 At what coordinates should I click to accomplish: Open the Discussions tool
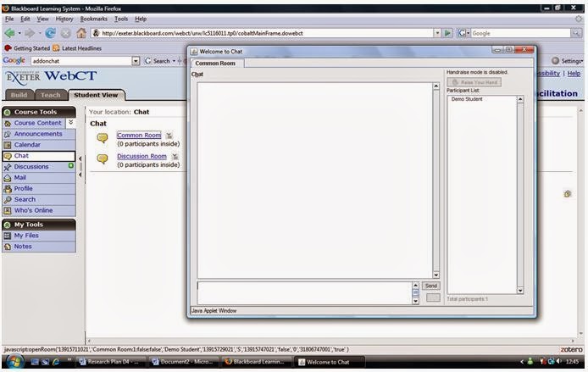click(x=31, y=166)
